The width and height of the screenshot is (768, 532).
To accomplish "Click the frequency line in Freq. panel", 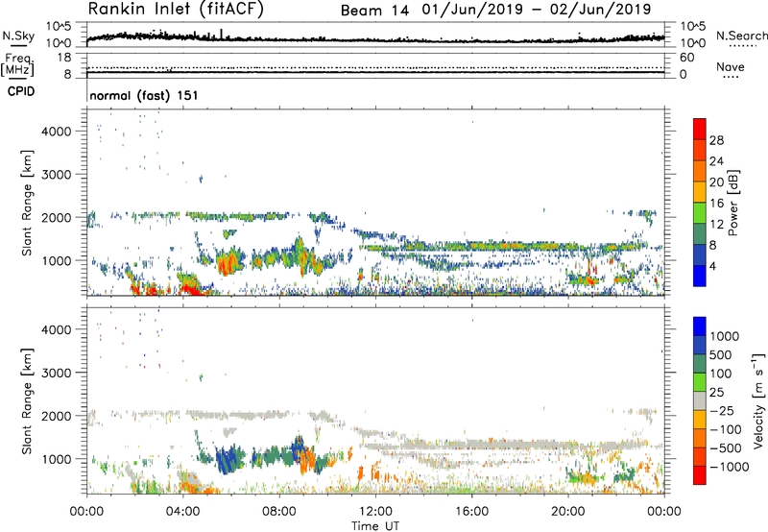I will tap(375, 72).
